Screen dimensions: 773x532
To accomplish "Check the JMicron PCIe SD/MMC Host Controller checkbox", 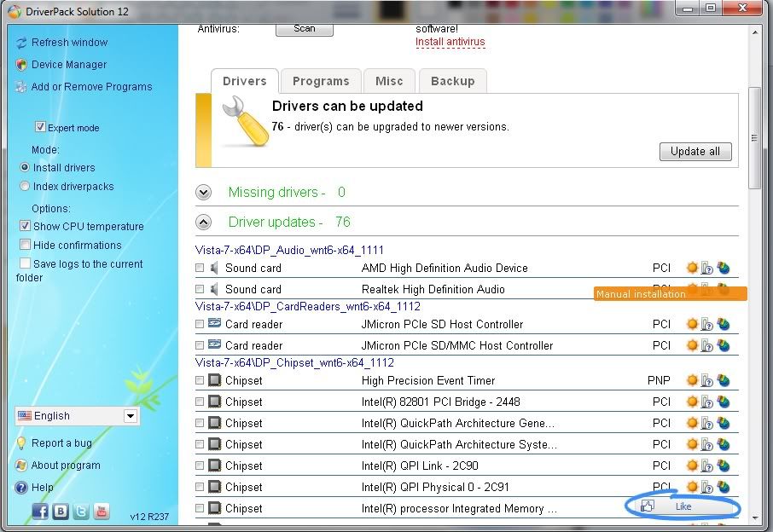I will point(200,345).
